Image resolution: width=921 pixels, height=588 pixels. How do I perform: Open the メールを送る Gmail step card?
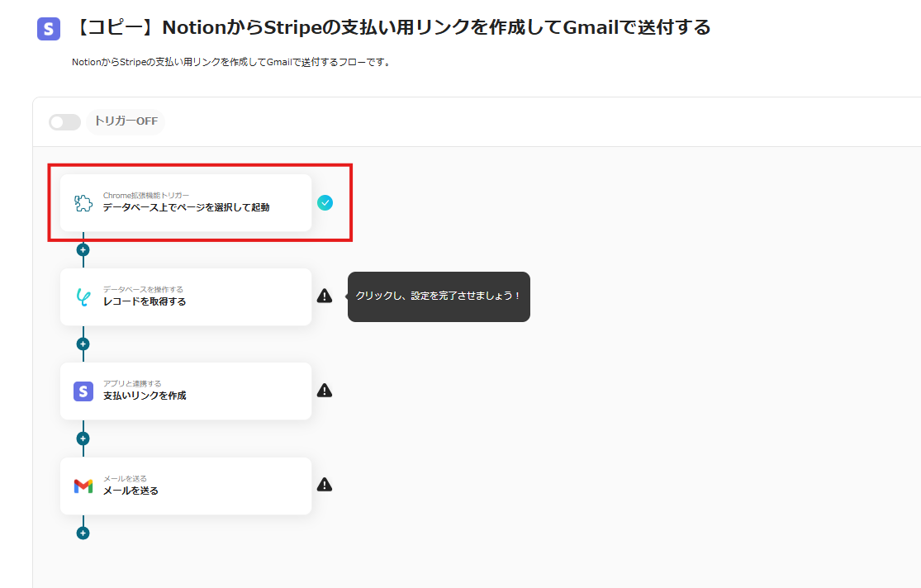coord(186,486)
